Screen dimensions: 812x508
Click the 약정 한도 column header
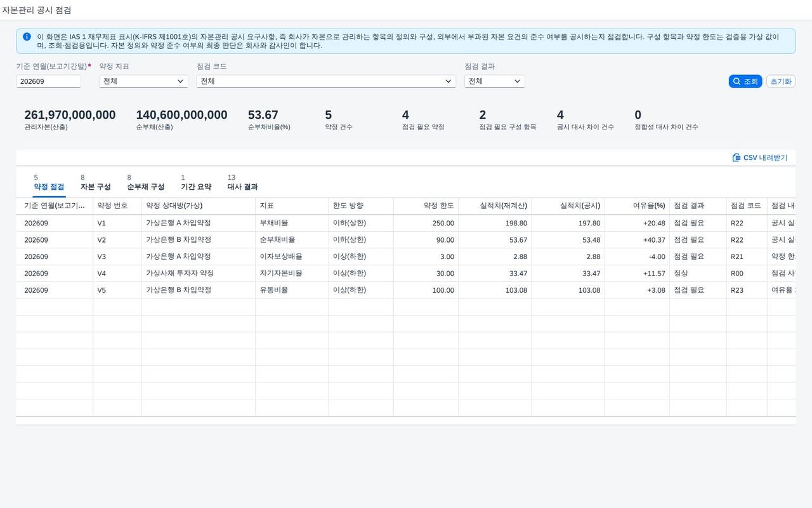coord(426,206)
